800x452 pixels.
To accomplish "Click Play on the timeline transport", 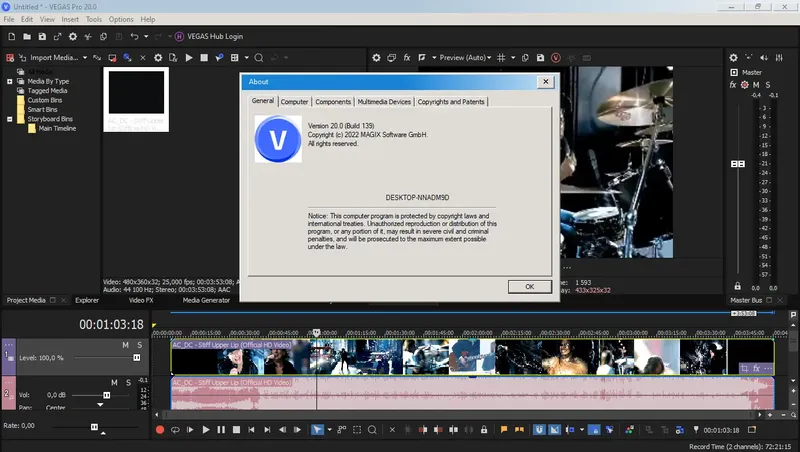I will pos(206,430).
